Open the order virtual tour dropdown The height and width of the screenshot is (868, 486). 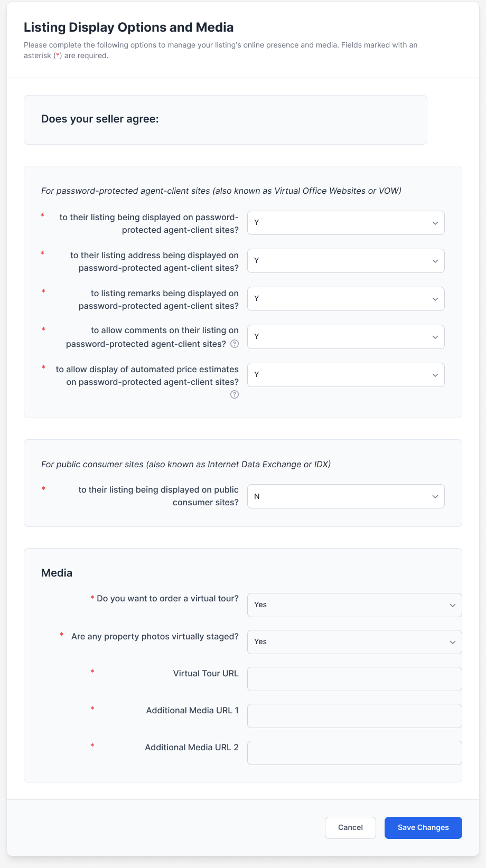tap(354, 605)
